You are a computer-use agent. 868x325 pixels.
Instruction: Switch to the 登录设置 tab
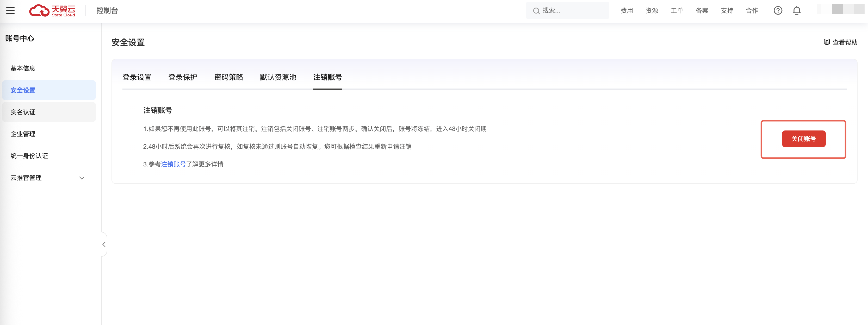pyautogui.click(x=137, y=77)
